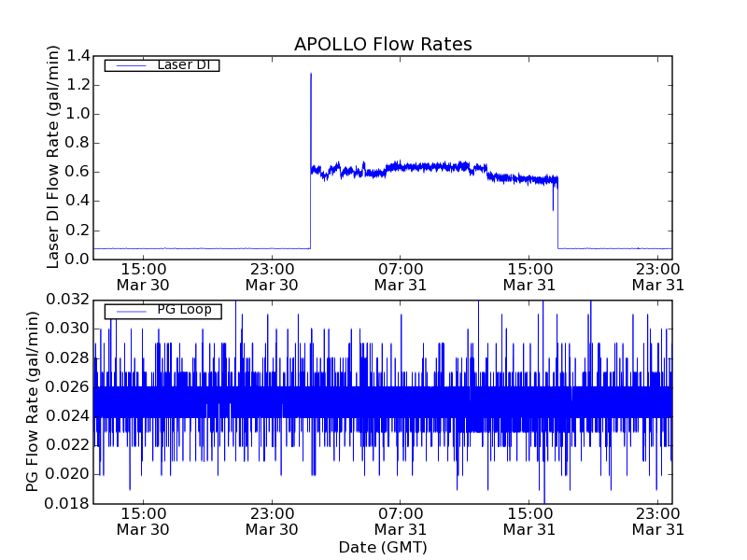Screen dimensions: 747x560
Task: Click '23:00 Mar 31' under the PG Loop plot
Action: [x=658, y=522]
